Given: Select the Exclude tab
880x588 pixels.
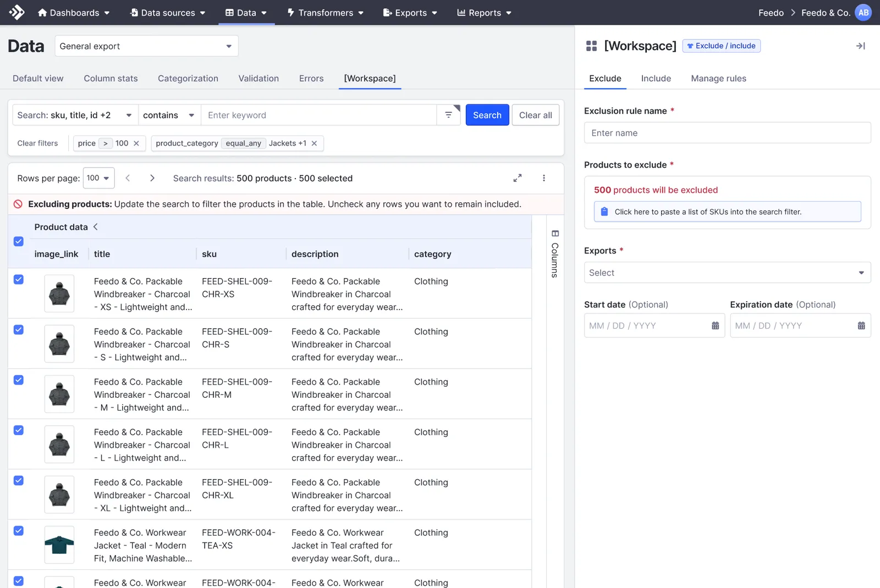Looking at the screenshot, I should pyautogui.click(x=605, y=79).
